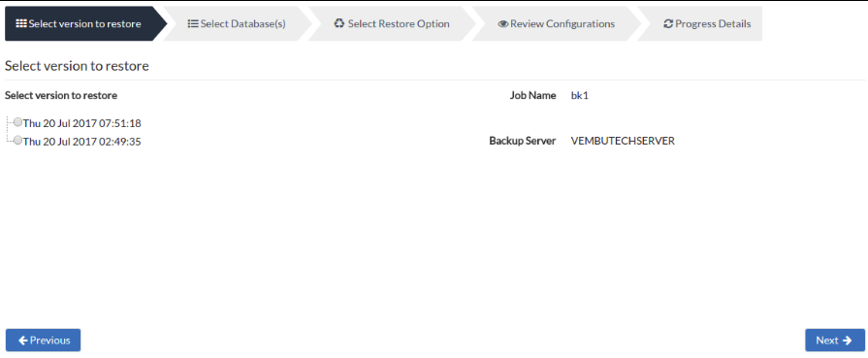The width and height of the screenshot is (868, 358).
Task: Click right arrow icon on Next button
Action: (847, 341)
